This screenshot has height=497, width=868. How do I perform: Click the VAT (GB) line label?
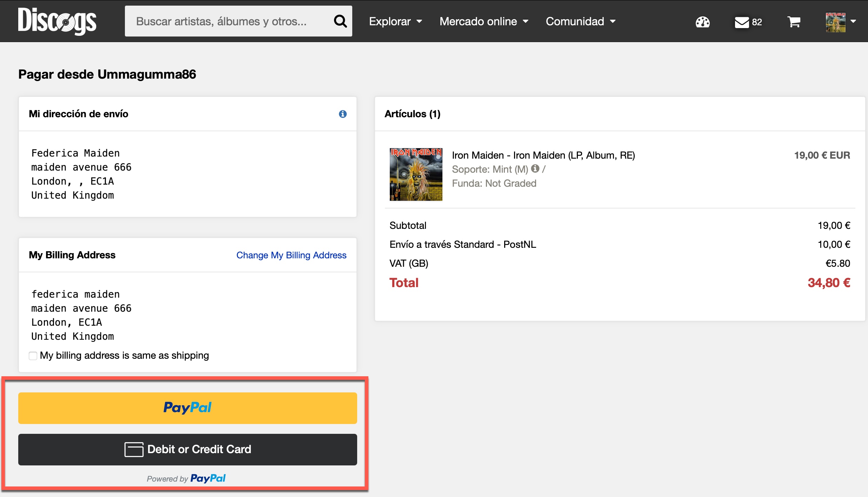pos(409,263)
